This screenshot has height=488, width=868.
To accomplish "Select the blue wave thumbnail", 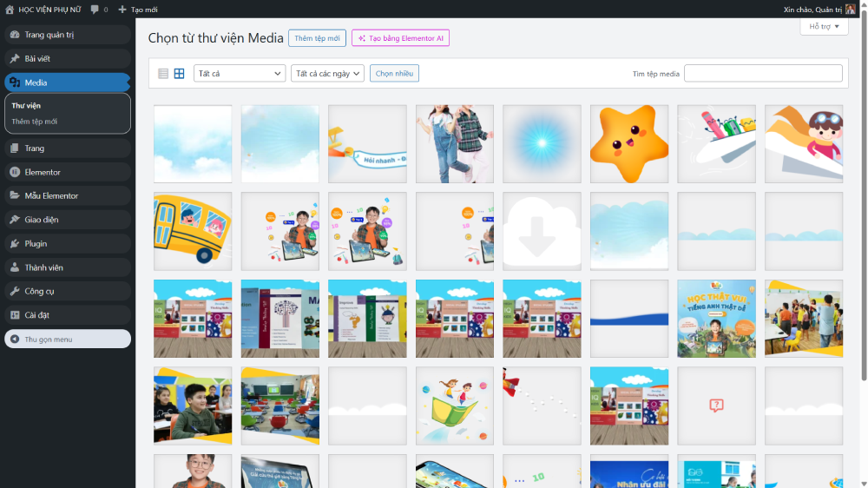I will click(628, 319).
